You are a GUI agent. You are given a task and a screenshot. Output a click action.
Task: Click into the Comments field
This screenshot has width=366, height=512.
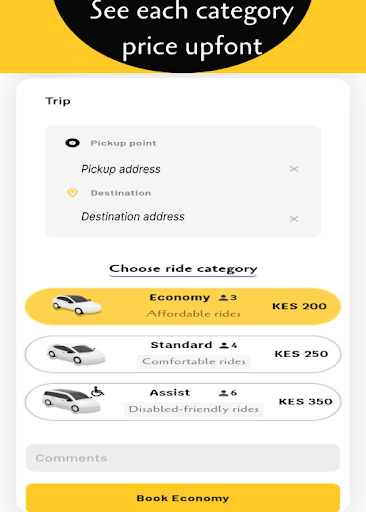[183, 458]
